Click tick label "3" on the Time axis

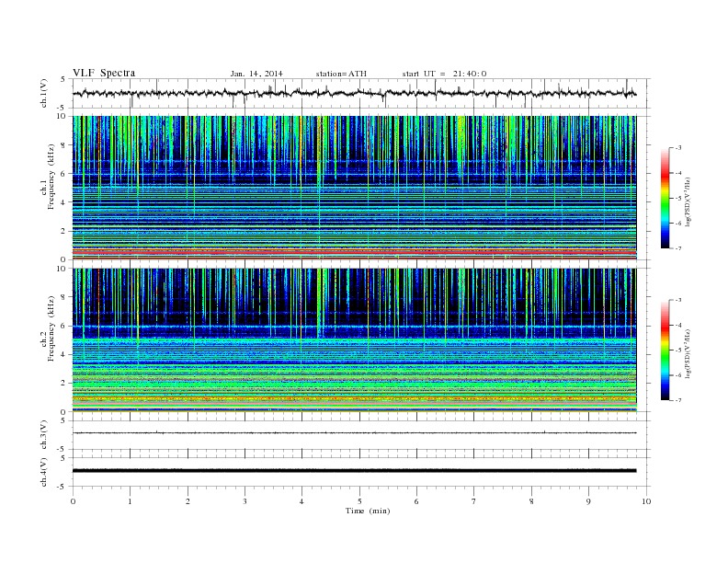(245, 501)
